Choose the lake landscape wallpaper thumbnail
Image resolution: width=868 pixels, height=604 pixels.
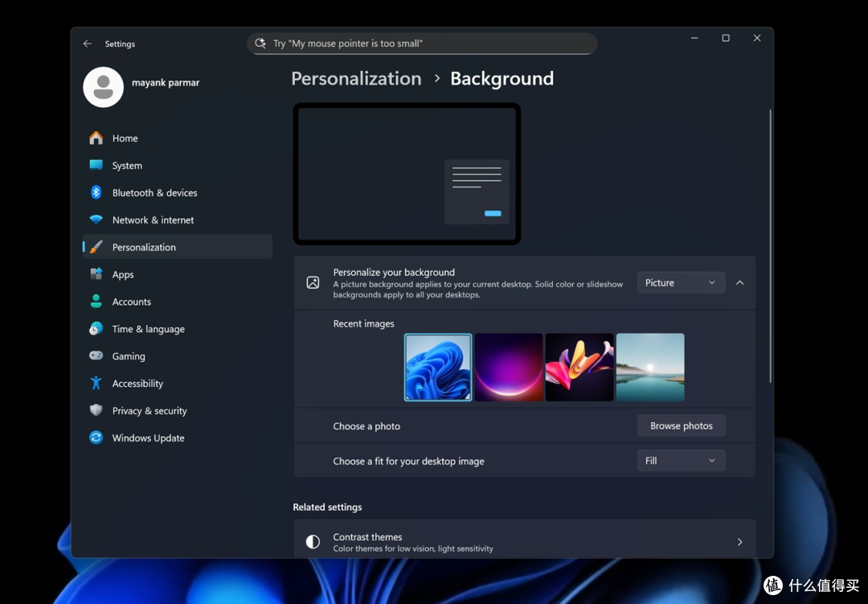[x=650, y=367]
